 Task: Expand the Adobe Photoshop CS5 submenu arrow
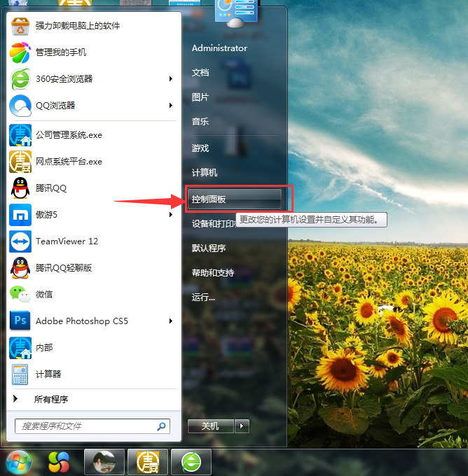pyautogui.click(x=170, y=321)
